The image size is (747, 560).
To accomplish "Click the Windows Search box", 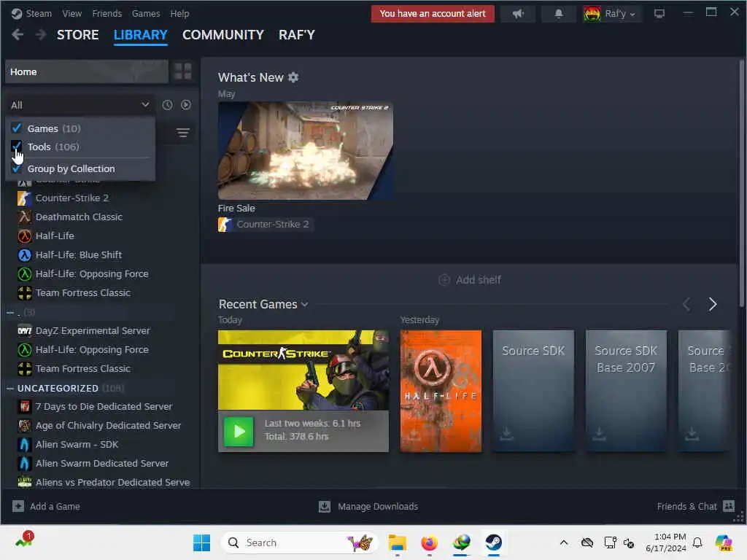I will click(x=299, y=542).
